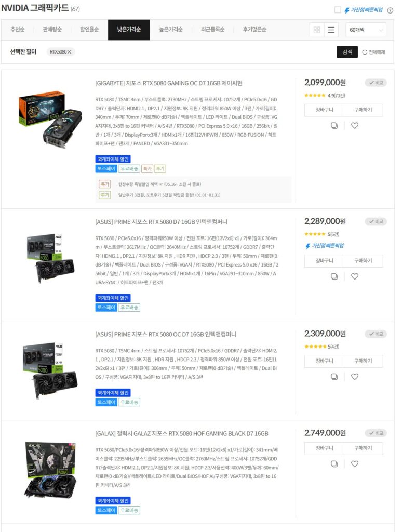Switch to grid view layout icon
This screenshot has height=532, width=402.
(317, 30)
